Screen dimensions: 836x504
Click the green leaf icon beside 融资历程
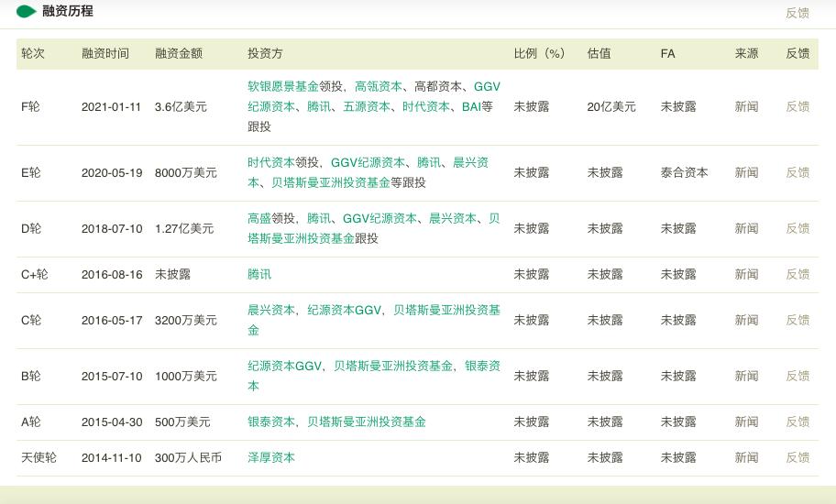click(26, 11)
